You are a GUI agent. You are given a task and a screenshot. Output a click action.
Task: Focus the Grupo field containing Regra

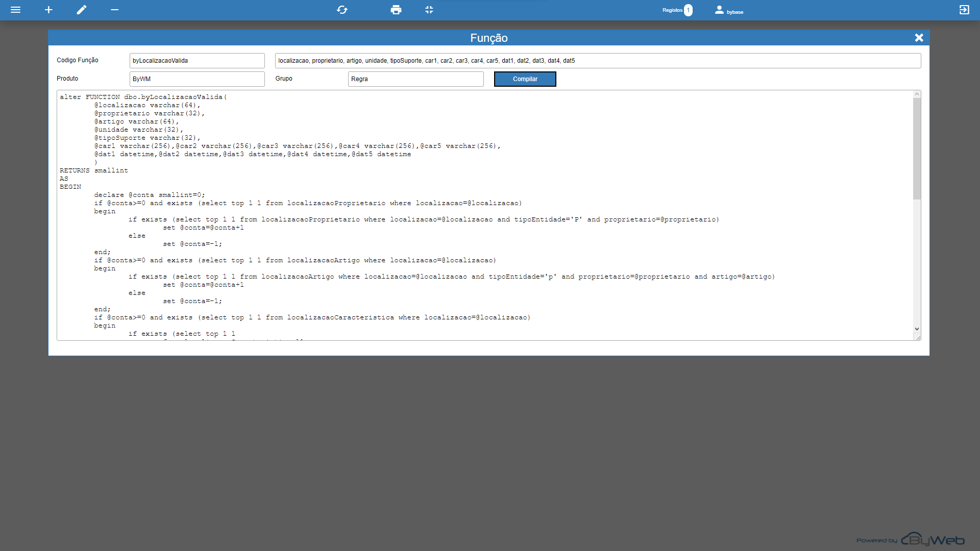tap(415, 79)
